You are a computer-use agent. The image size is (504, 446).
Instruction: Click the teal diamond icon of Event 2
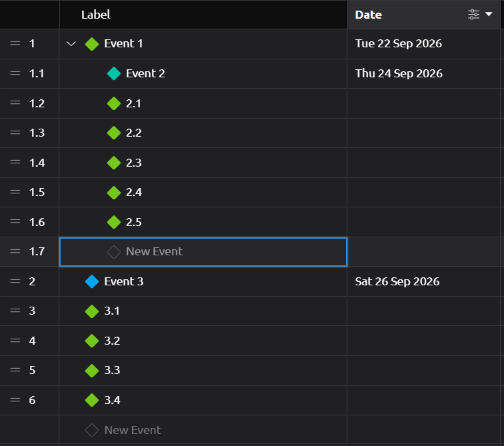114,73
